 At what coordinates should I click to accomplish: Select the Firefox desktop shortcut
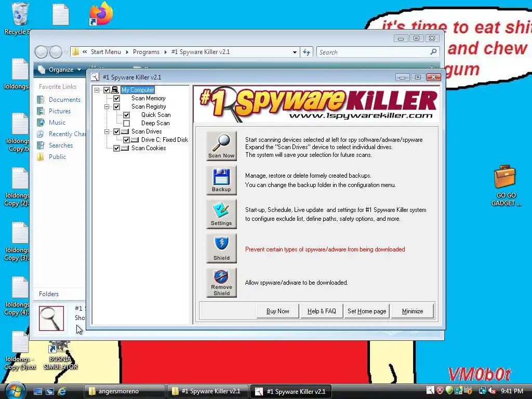101,14
